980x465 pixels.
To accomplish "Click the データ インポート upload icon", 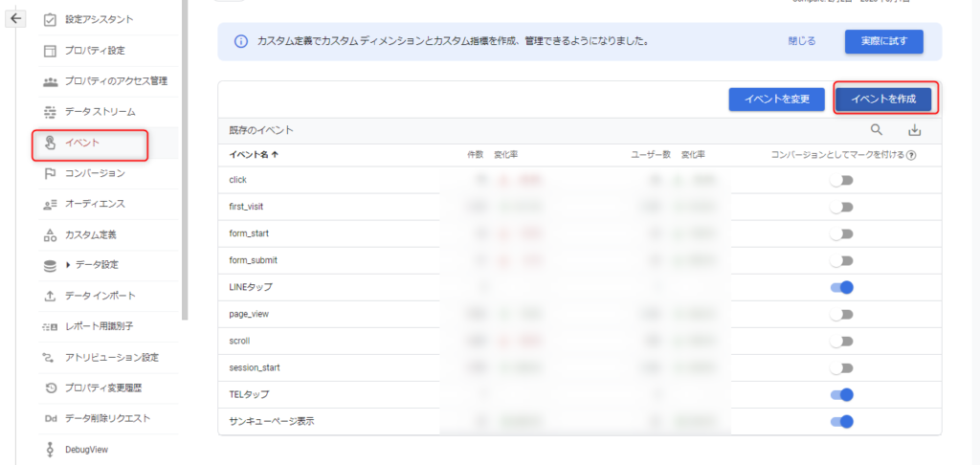I will [x=50, y=296].
